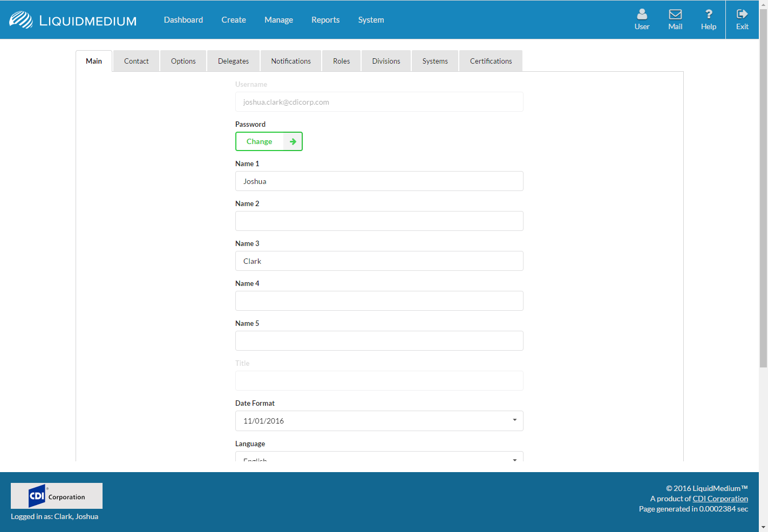Click the Name 3 field containing Clark
Screen dimensions: 768x532
click(x=379, y=261)
